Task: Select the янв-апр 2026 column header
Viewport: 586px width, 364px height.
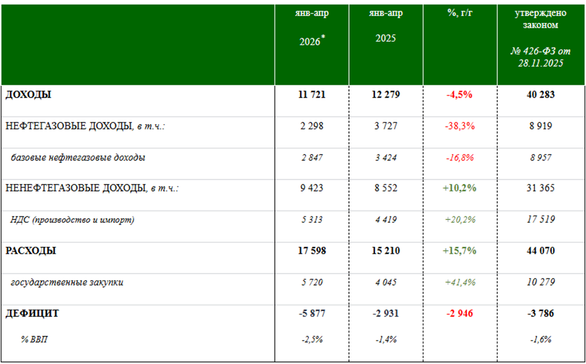Action: pyautogui.click(x=312, y=28)
